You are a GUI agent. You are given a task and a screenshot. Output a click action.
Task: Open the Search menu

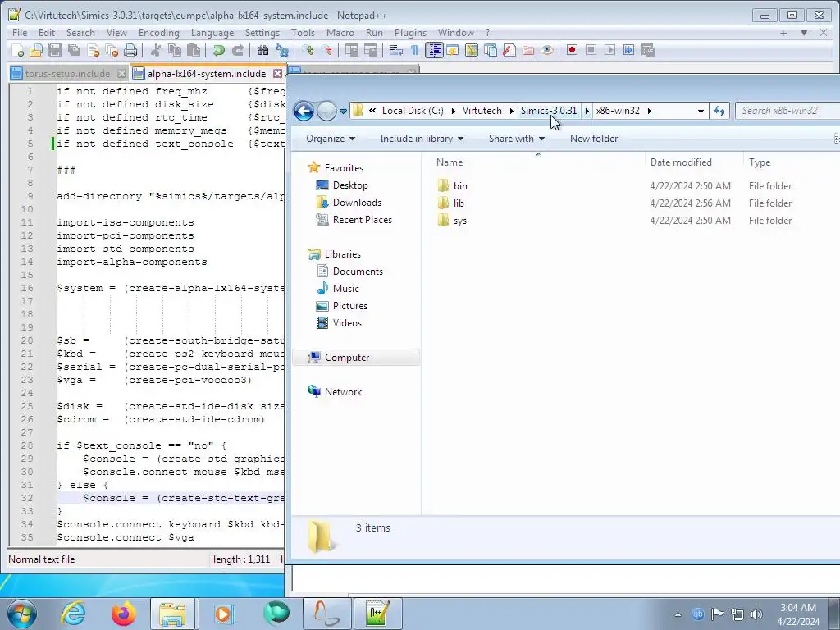(x=80, y=33)
